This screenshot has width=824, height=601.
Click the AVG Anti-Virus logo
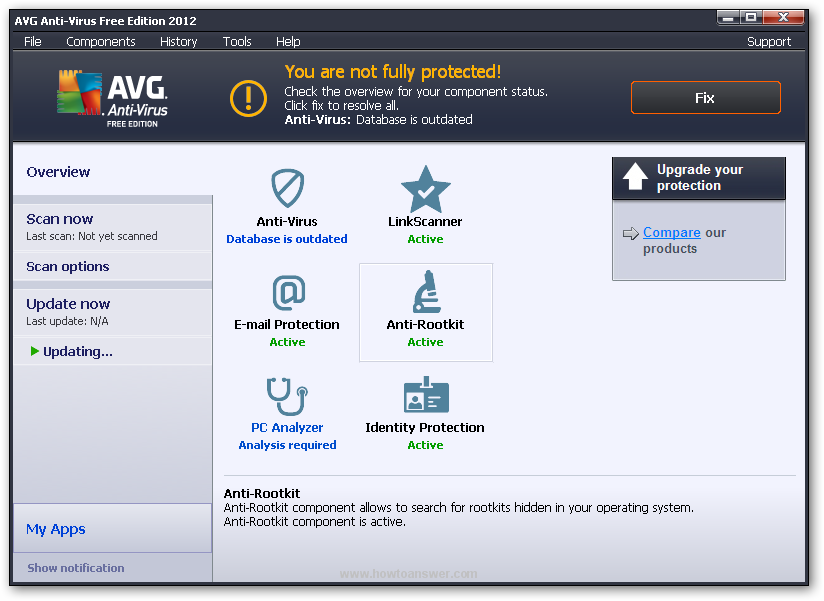(x=112, y=99)
